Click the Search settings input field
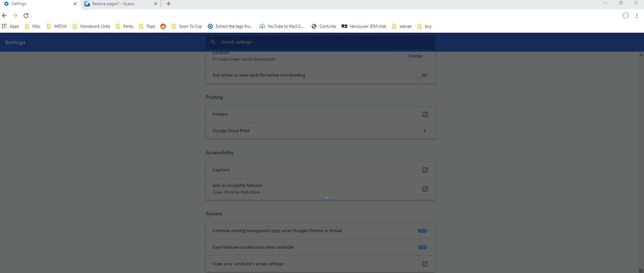 (x=320, y=42)
